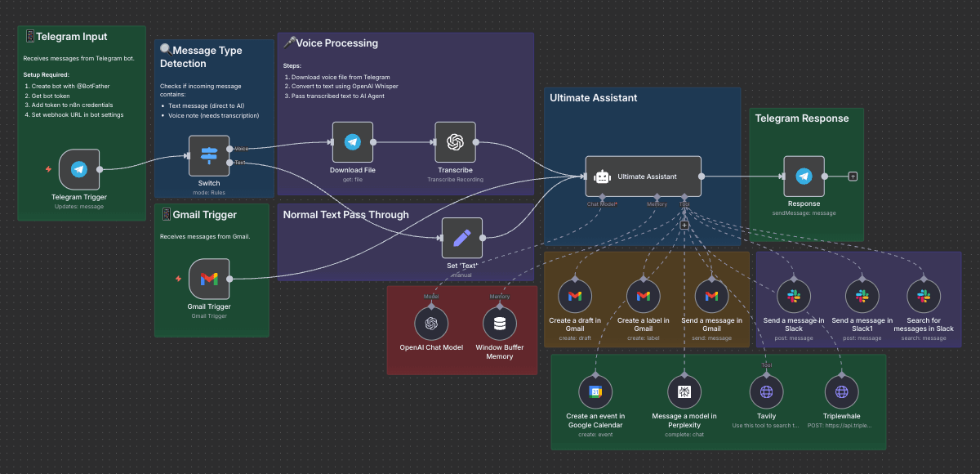Screen dimensions: 980x474
Task: Select the Set 'Text' edit node
Action: (x=461, y=238)
